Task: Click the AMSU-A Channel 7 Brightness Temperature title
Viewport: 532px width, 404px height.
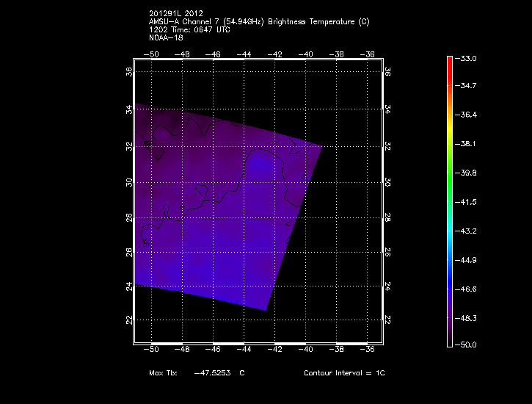Action: tap(258, 22)
